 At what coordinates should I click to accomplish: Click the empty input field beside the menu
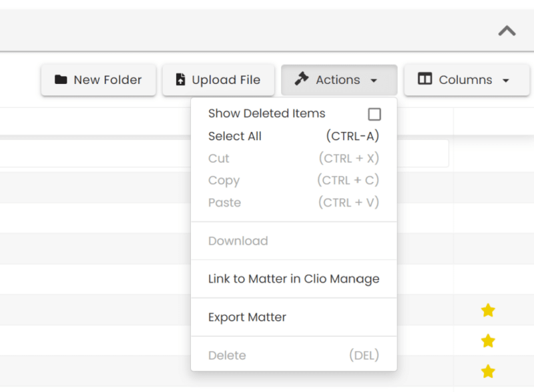425,153
